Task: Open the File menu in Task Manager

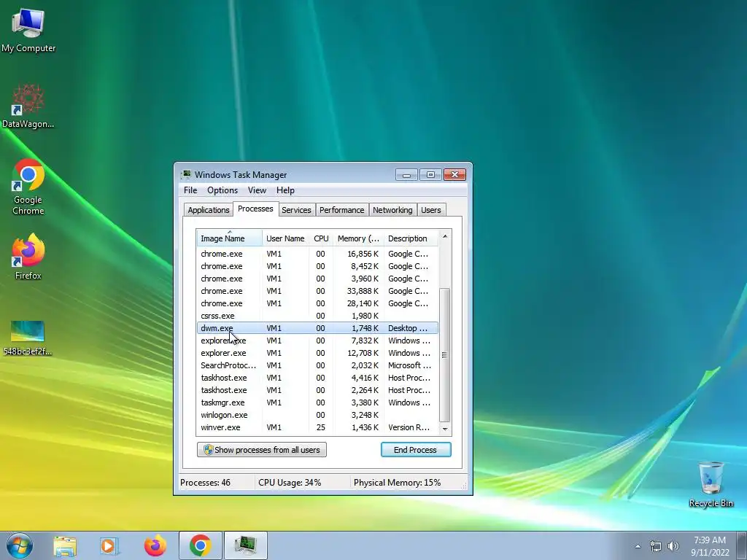Action: (190, 190)
